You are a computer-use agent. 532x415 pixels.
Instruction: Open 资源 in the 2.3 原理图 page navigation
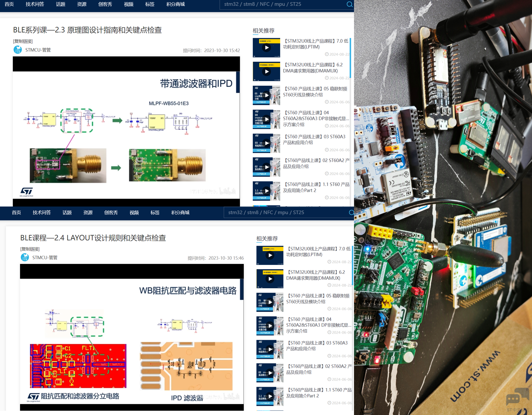[x=82, y=4]
